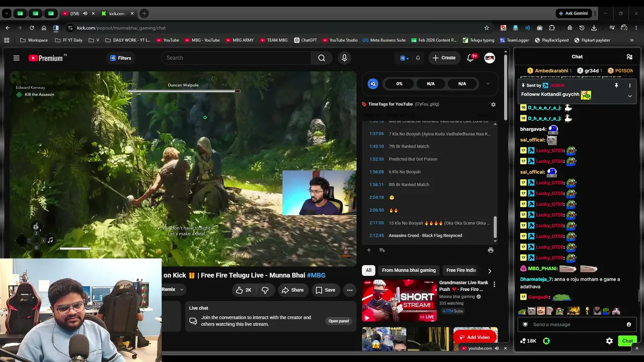Open Grandmaster Live Rank Push thumbnail
644x362 pixels.
point(399,301)
